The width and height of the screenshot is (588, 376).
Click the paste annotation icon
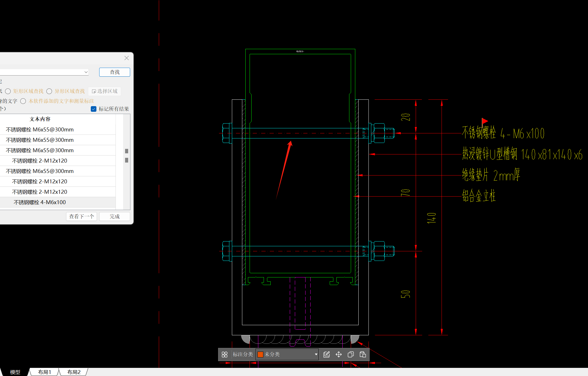363,354
